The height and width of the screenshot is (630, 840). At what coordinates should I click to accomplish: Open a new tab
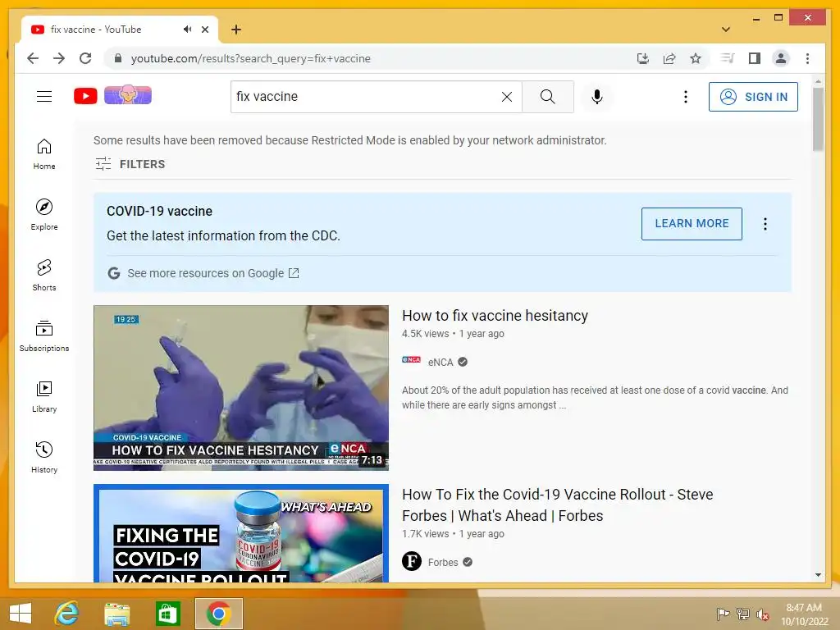tap(235, 30)
